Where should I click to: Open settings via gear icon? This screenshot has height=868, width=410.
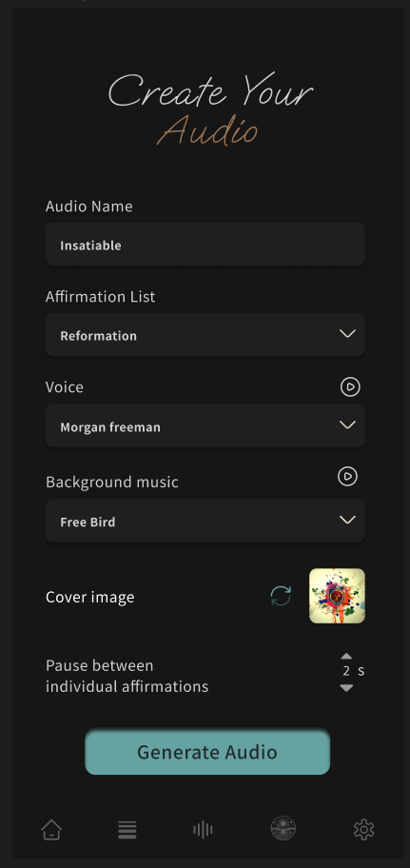click(x=364, y=829)
